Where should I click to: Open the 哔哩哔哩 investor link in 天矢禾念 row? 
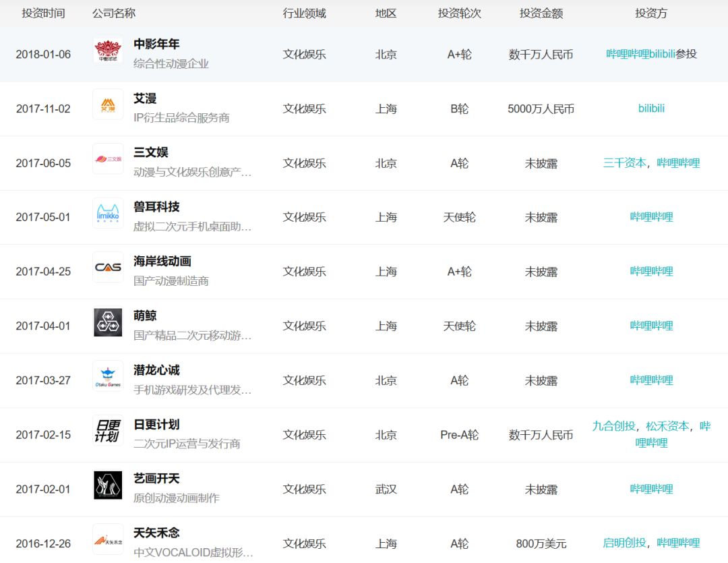tap(678, 543)
